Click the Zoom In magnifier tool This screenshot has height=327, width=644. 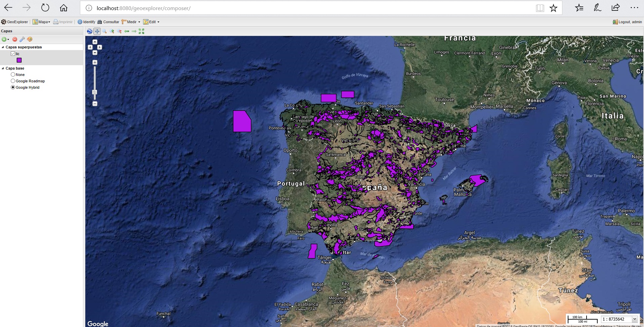pos(112,31)
